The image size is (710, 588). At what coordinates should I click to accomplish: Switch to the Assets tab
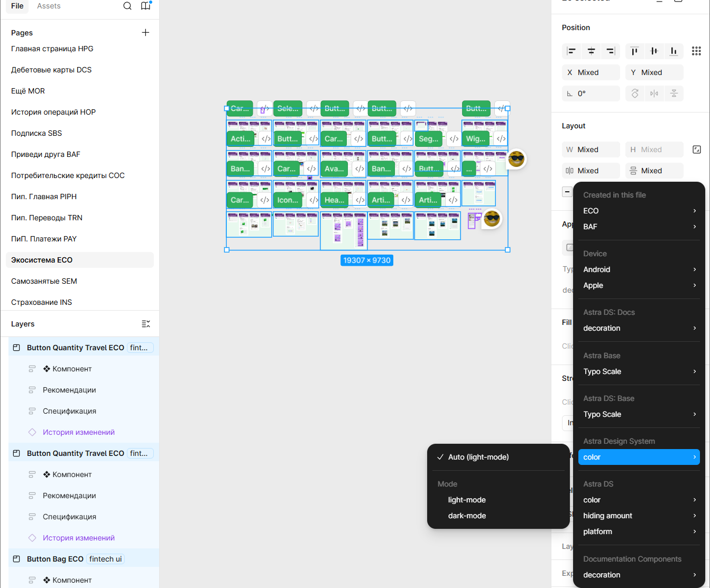coord(49,6)
